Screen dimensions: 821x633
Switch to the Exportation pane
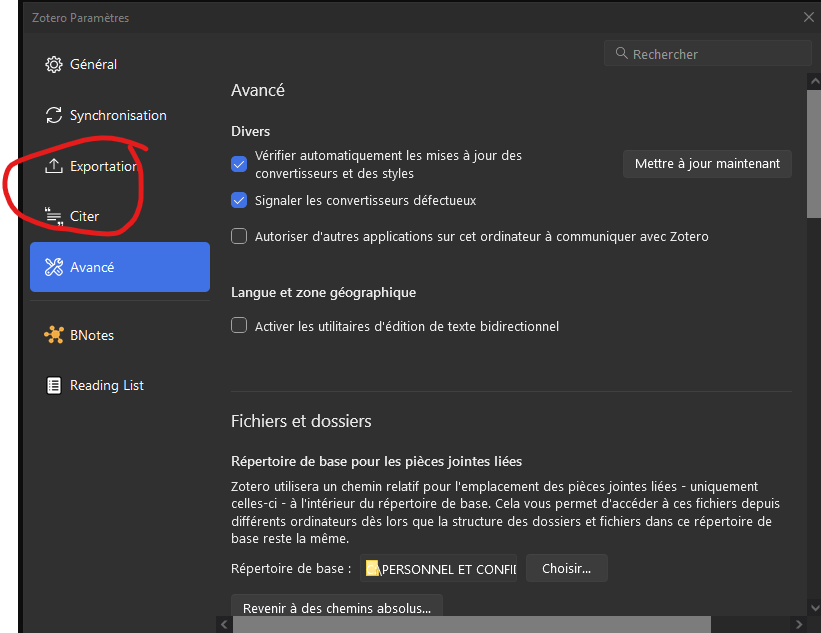[120, 166]
